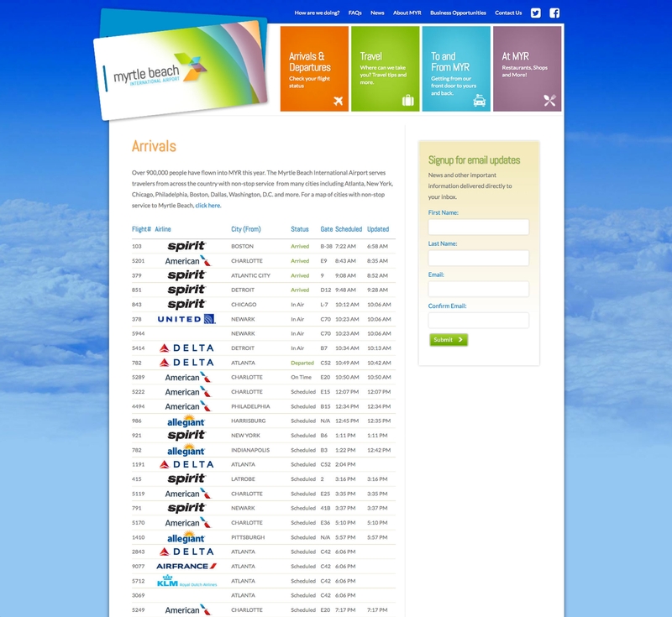Click the American logo for flight 5201
This screenshot has height=617, width=672.
click(x=187, y=260)
